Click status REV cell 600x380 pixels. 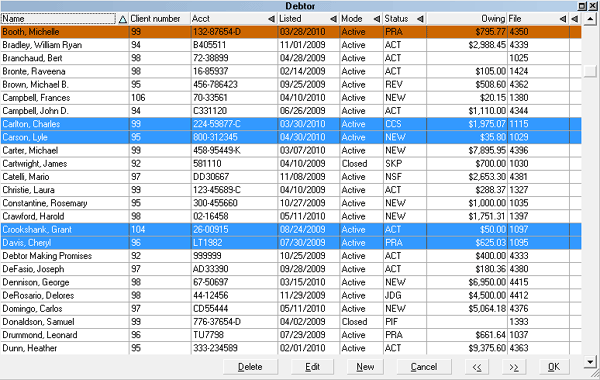[x=394, y=85]
